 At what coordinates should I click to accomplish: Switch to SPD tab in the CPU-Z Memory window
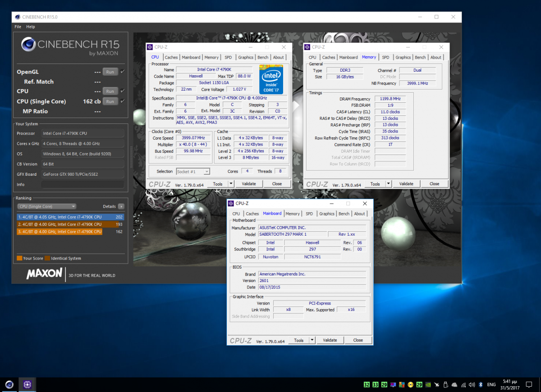pyautogui.click(x=385, y=57)
